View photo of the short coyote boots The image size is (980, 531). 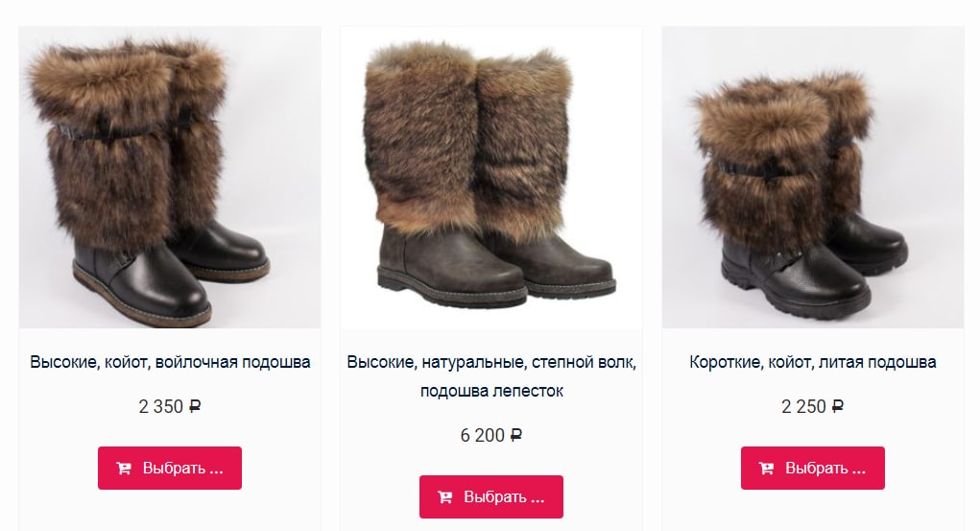[812, 177]
